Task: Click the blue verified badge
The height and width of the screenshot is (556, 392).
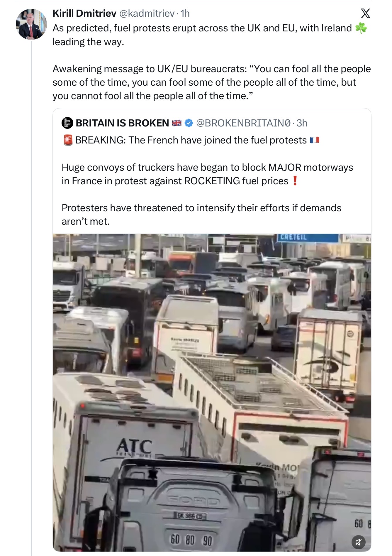Action: [x=189, y=123]
